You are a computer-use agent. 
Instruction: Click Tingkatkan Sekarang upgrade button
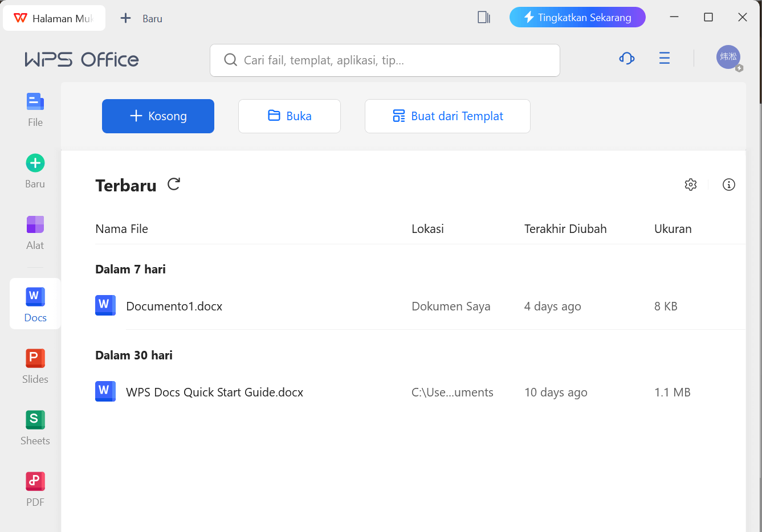tap(577, 17)
